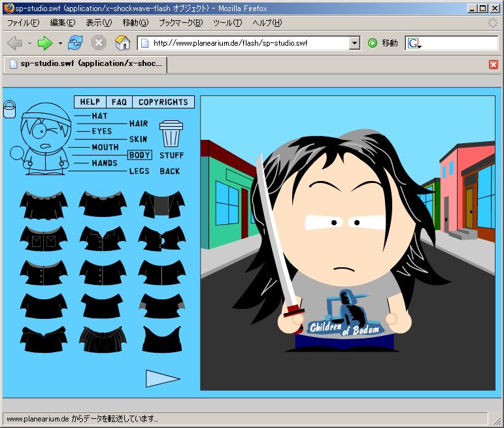This screenshot has width=504, height=428.
Task: Choose the v-neck hooded top, bottom row left
Action: point(44,339)
